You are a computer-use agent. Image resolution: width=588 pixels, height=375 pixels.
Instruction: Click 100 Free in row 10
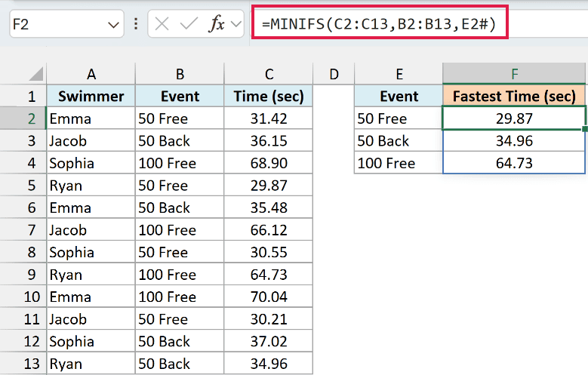coord(180,297)
